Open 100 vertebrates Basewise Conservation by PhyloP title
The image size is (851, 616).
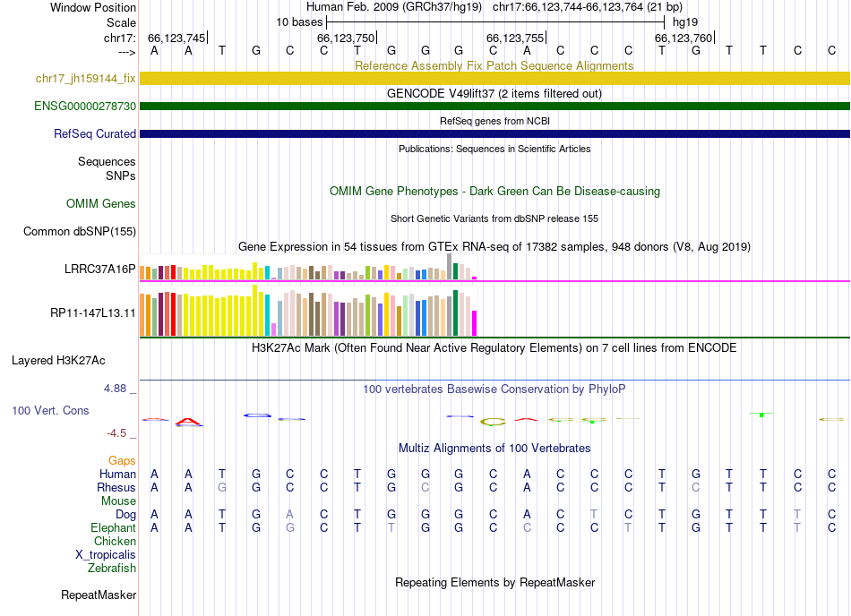pos(494,389)
